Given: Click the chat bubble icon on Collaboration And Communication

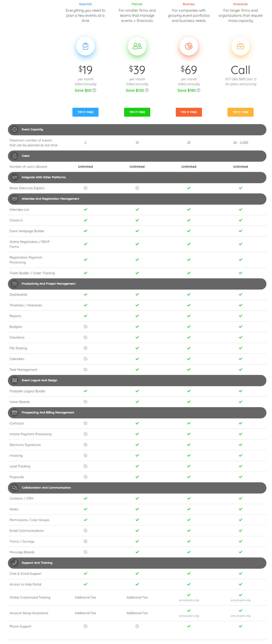Looking at the screenshot, I should tap(14, 488).
